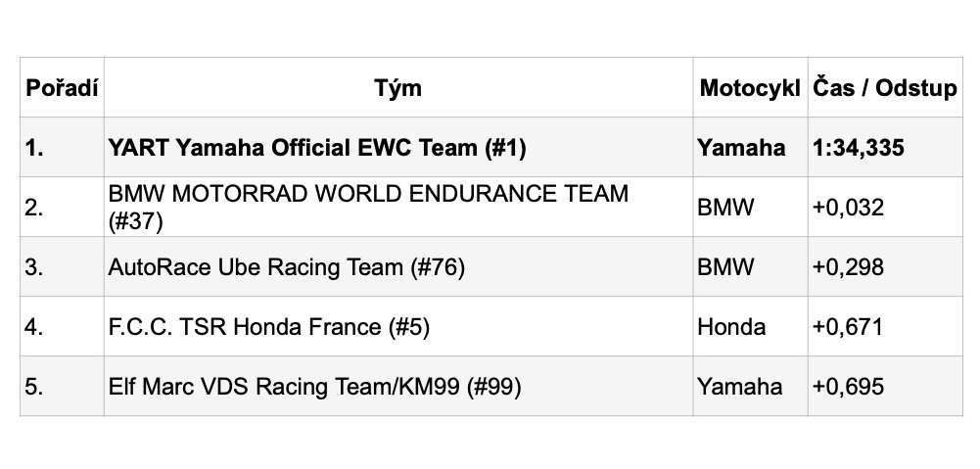
Task: Click Yamaha cell in fifth row
Action: point(750,386)
